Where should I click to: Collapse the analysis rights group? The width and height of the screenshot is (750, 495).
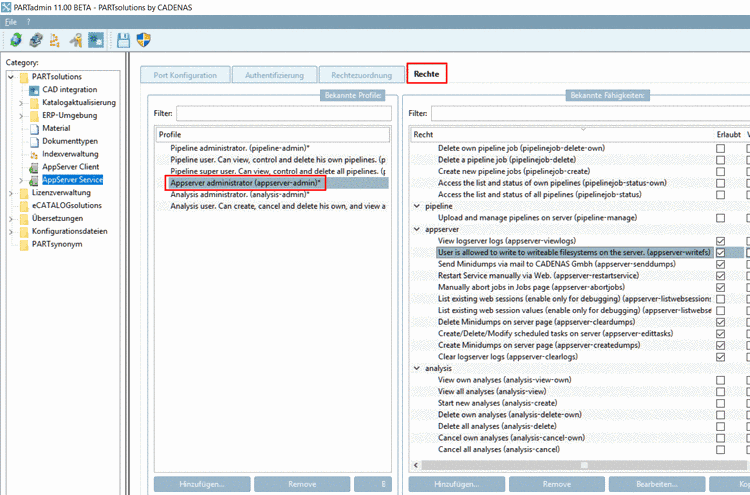(417, 368)
